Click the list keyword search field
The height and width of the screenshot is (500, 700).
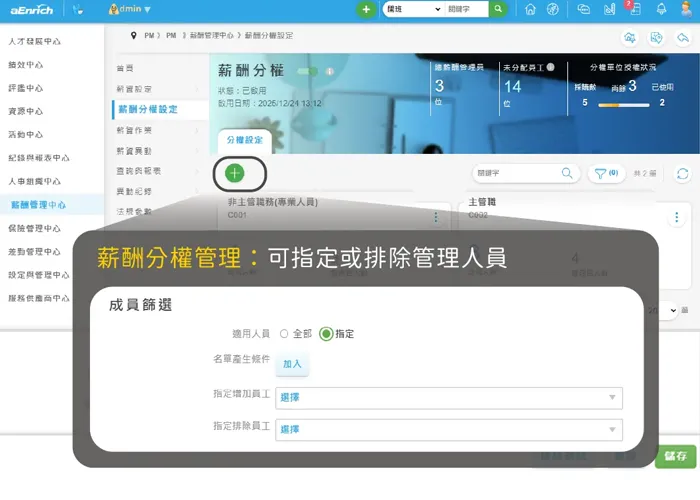pos(518,173)
